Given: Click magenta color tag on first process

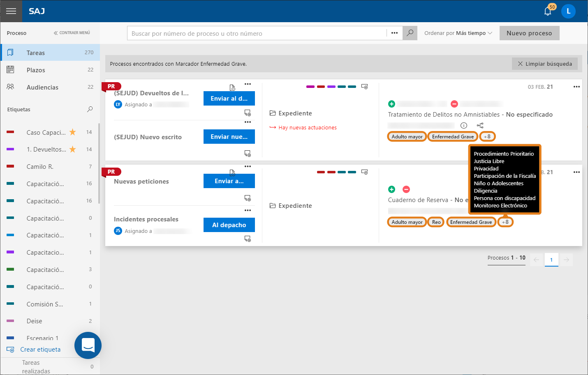Looking at the screenshot, I should pos(310,87).
